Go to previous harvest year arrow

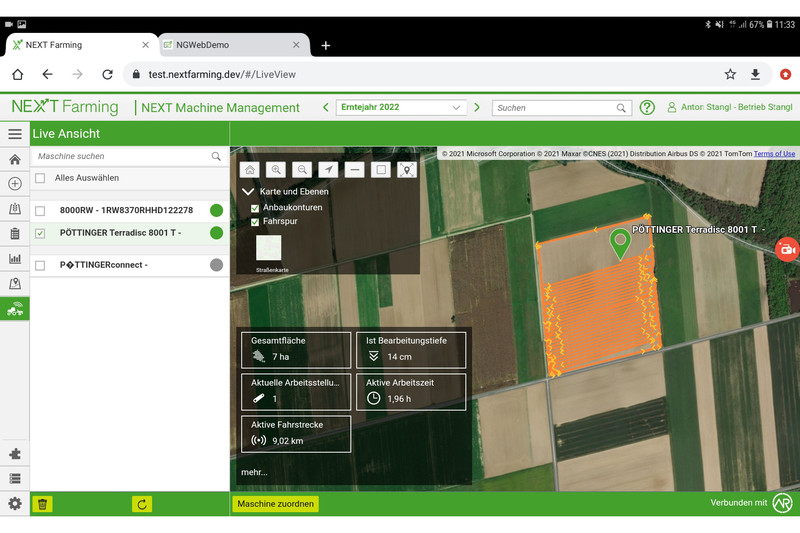[x=326, y=108]
